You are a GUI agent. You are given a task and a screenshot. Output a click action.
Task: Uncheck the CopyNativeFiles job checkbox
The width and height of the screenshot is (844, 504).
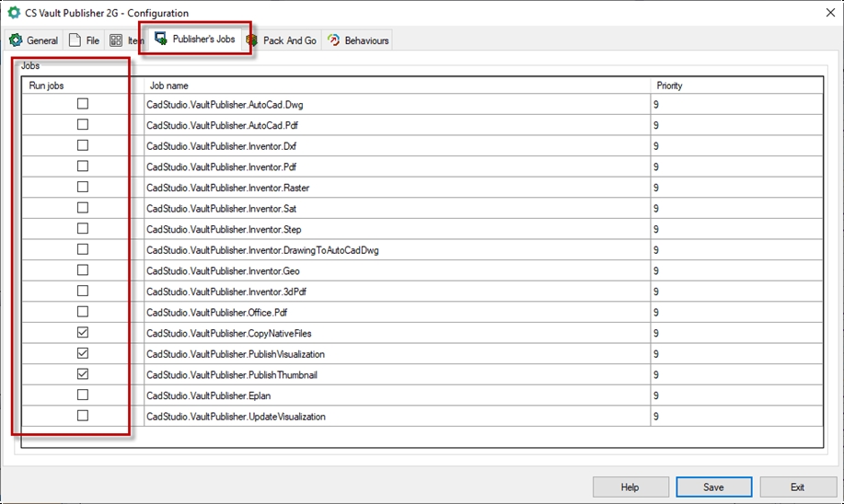[83, 333]
